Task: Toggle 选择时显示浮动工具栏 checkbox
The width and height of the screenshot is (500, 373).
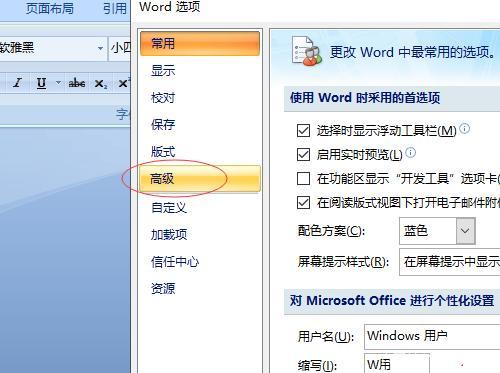Action: [x=303, y=131]
